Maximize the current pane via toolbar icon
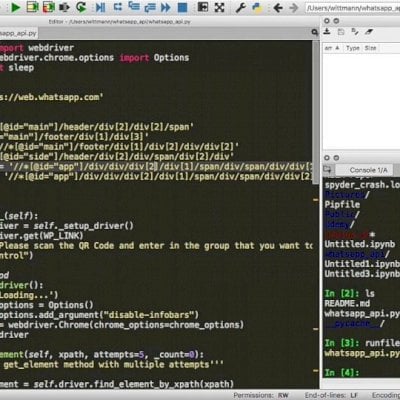The image size is (400, 400). pyautogui.click(x=203, y=7)
